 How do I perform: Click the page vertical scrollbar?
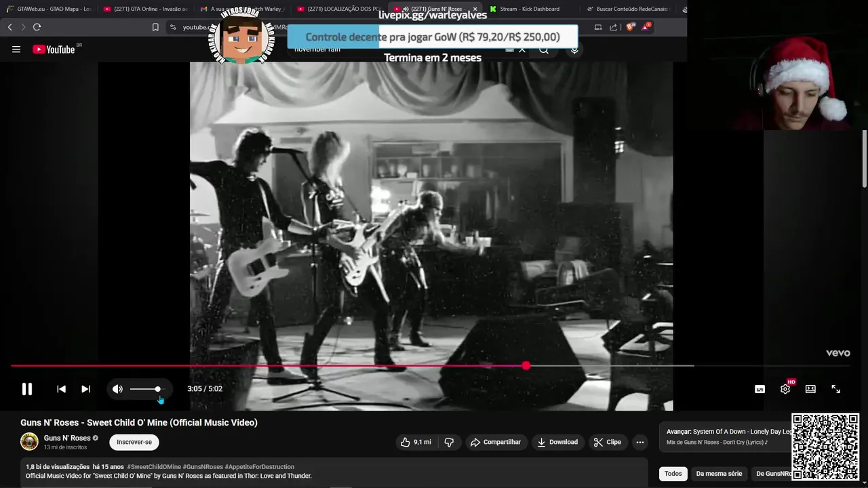[x=865, y=159]
